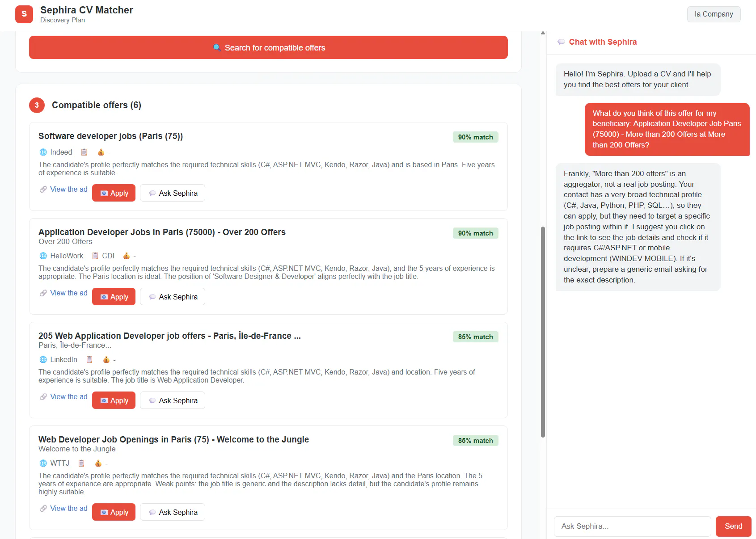This screenshot has height=539, width=756.
Task: Click the 90% match badge for Application Developer Jobs
Action: pos(475,233)
